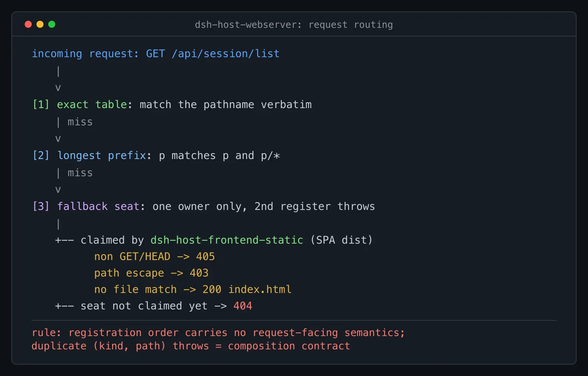Click the green "dsh-host-frontend-static" name
Viewport: 588px width, 376px height.
(227, 240)
